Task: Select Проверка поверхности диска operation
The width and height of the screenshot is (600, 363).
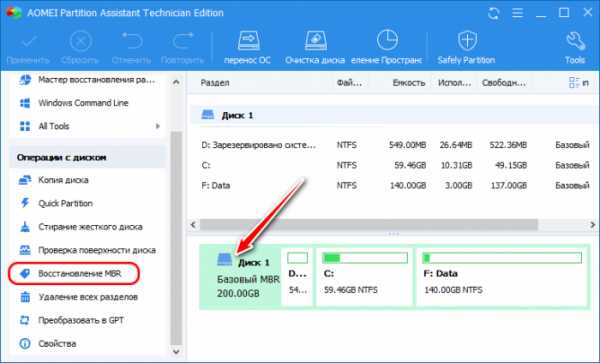Action: coord(87,250)
